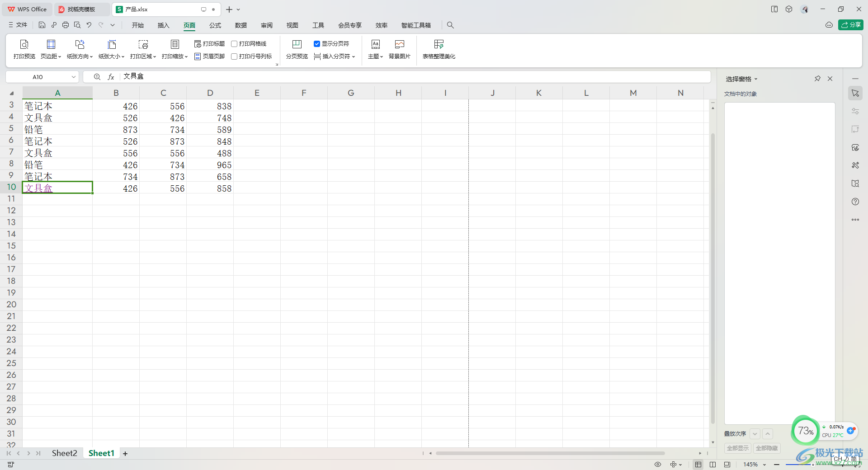Switch to the 公式 ribbon tab
This screenshot has width=868, height=470.
click(x=215, y=25)
